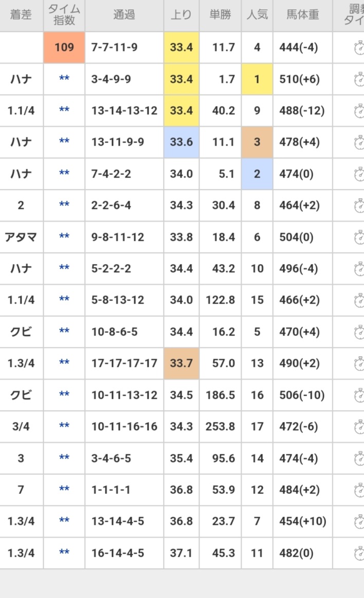The image size is (364, 598).
Task: Tap stopwatch icon in the 454(+10) row
Action: click(359, 521)
